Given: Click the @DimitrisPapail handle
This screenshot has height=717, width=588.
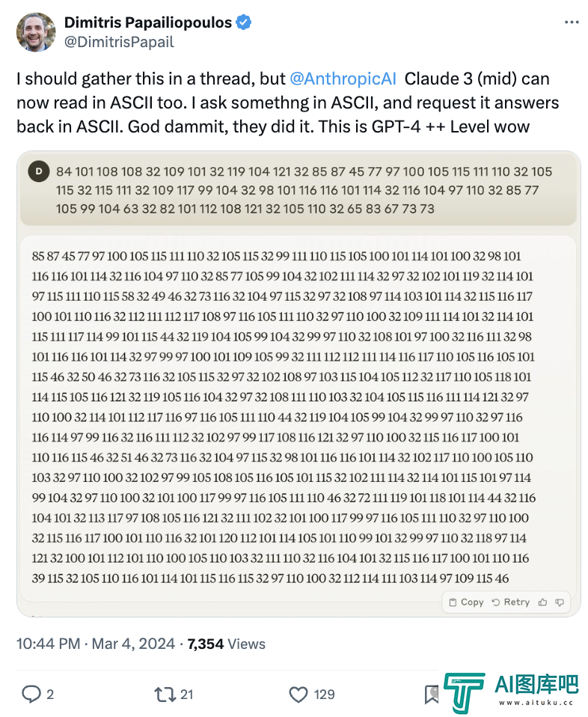Looking at the screenshot, I should 119,42.
